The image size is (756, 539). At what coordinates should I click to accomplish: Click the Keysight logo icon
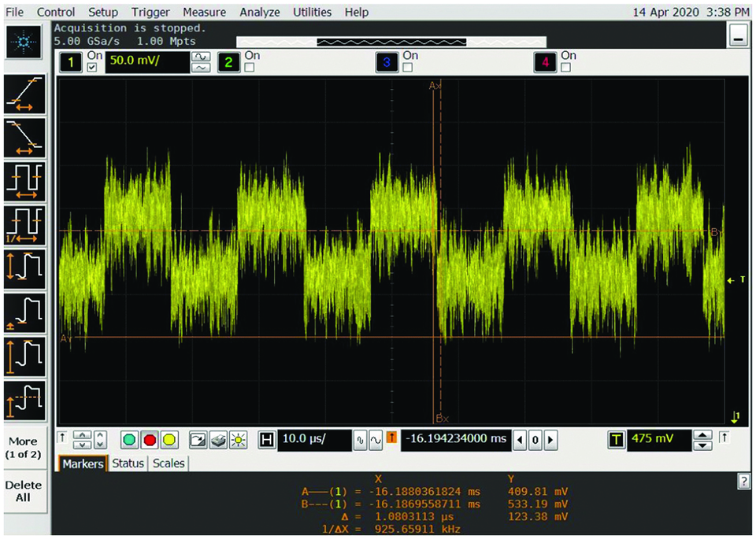tap(24, 42)
